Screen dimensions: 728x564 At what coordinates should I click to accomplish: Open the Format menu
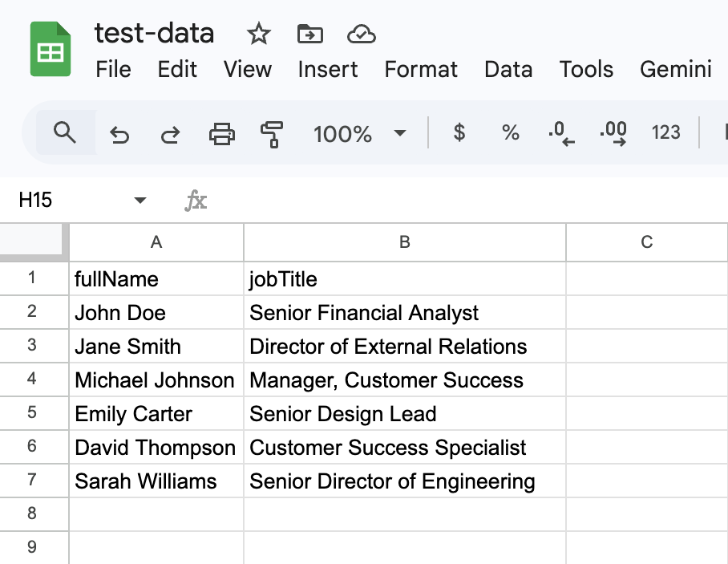[421, 70]
